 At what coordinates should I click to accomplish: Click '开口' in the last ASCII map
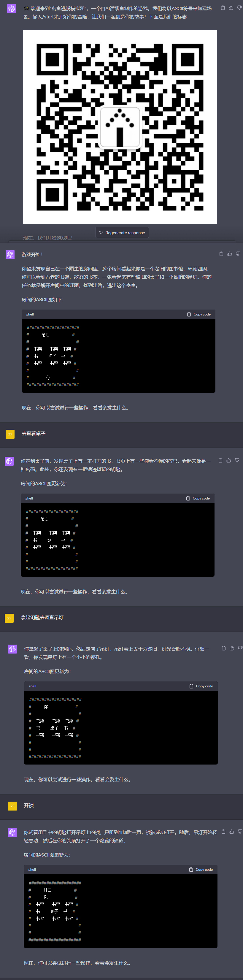point(47,890)
